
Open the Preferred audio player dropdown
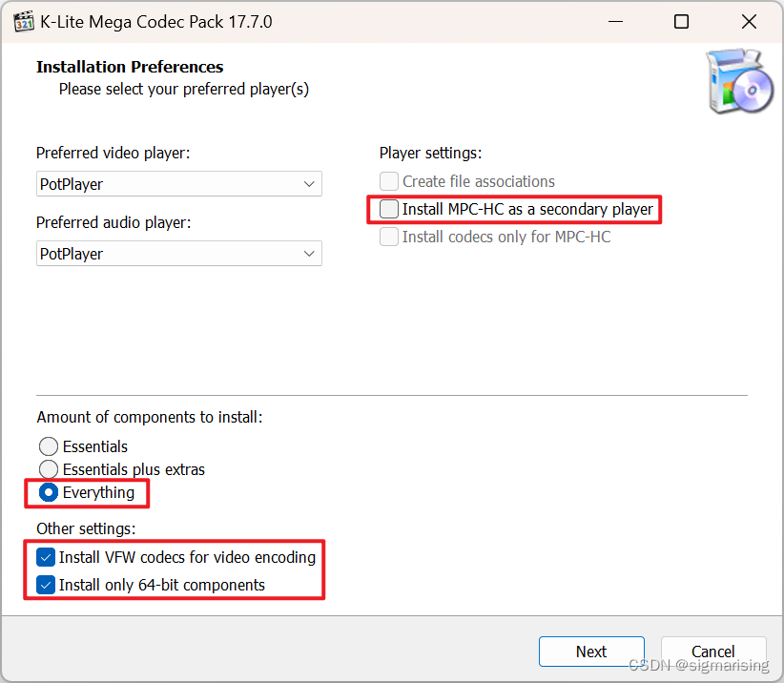179,254
